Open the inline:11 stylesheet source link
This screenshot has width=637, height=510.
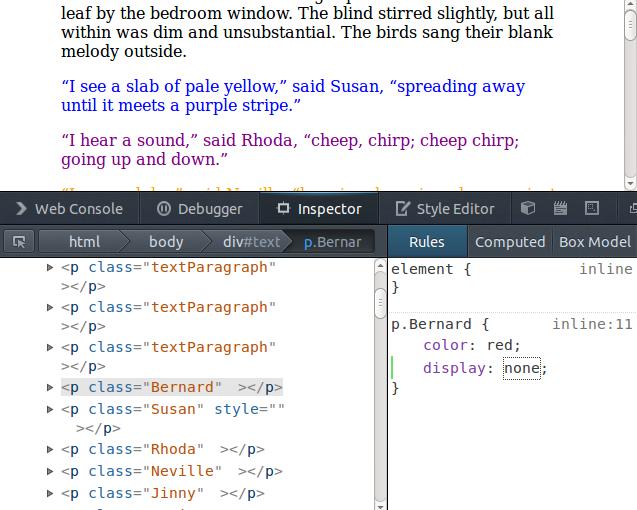pyautogui.click(x=592, y=324)
